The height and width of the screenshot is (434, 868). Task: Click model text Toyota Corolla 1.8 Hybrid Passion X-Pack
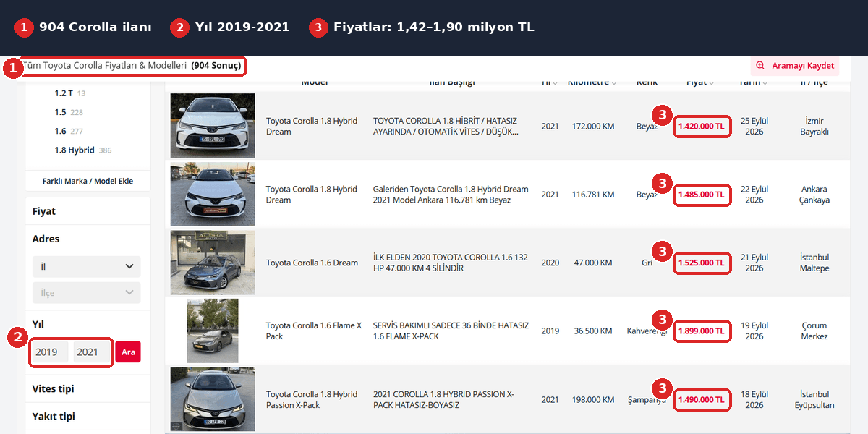coord(312,399)
